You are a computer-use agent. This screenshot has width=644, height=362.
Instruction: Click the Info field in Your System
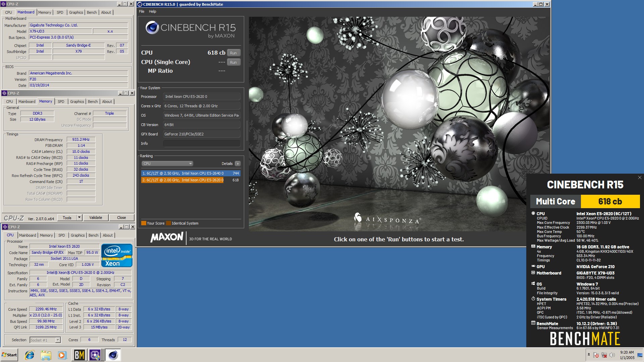[x=202, y=143]
